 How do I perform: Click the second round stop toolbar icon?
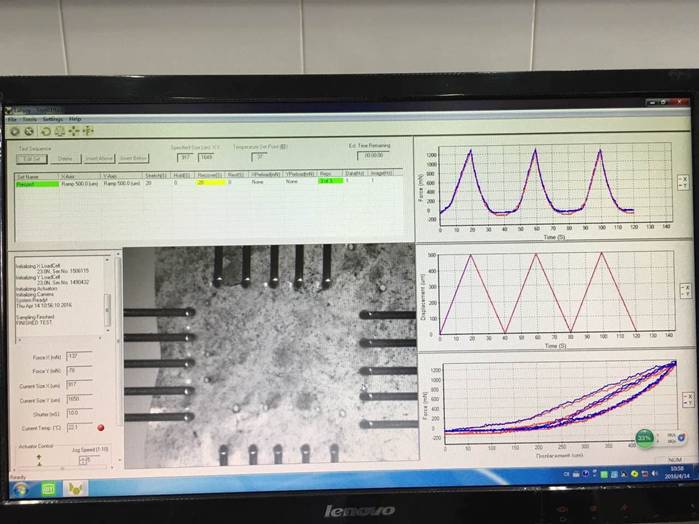click(x=30, y=131)
